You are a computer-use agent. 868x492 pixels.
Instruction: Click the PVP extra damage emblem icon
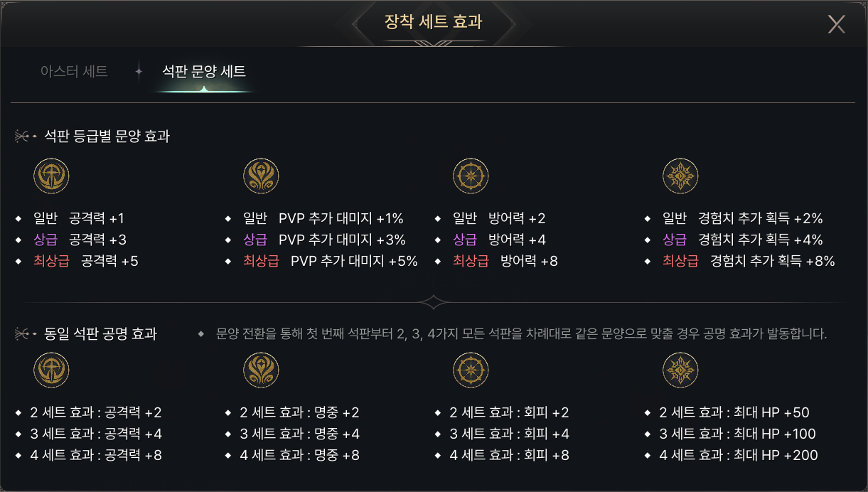[261, 176]
